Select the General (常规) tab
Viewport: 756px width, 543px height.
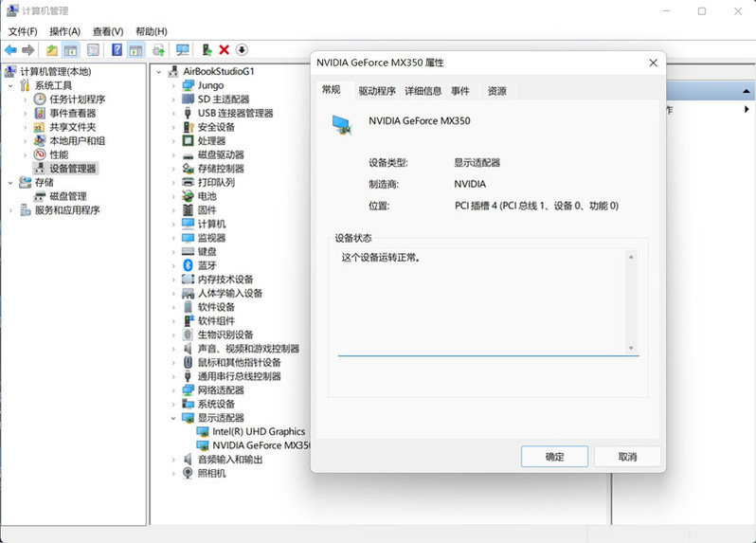coord(332,90)
